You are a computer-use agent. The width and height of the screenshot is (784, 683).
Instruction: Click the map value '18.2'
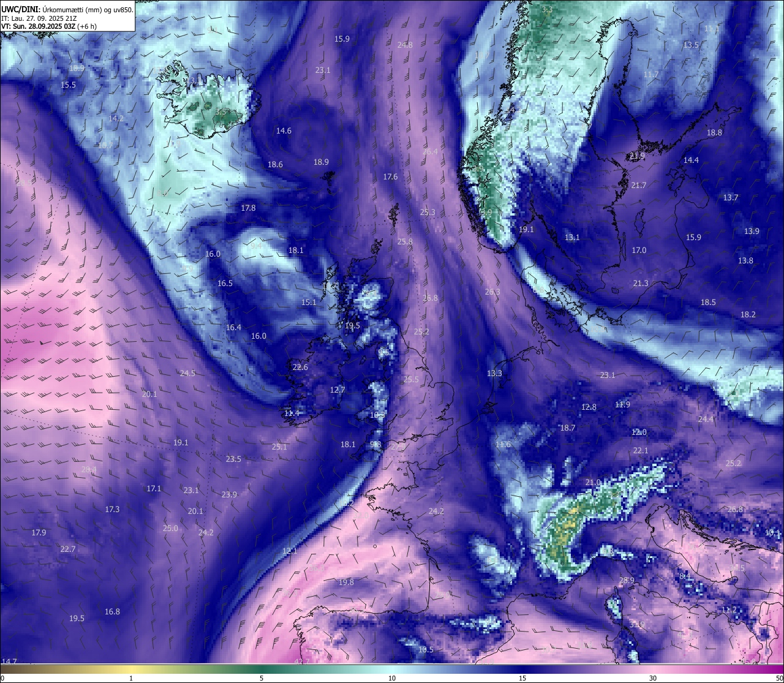click(x=748, y=315)
